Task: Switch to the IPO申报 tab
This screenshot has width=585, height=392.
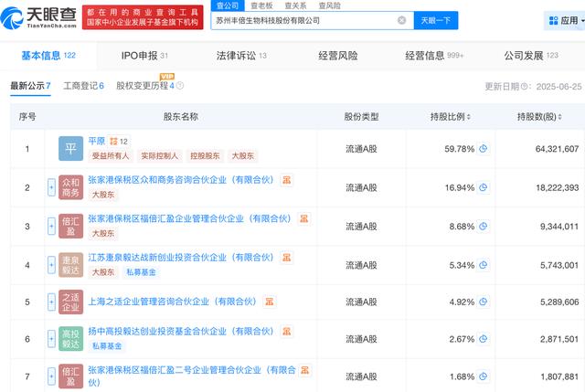Action: pos(144,56)
